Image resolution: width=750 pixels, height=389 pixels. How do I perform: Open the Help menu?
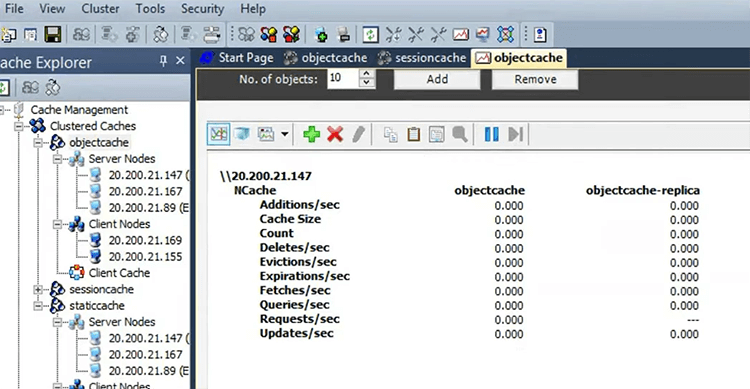[253, 9]
